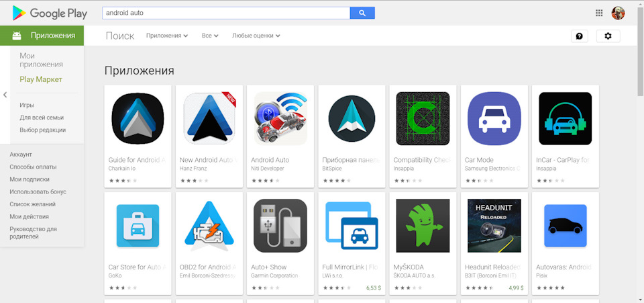
Task: Open Способы оплаты link
Action: tap(33, 167)
